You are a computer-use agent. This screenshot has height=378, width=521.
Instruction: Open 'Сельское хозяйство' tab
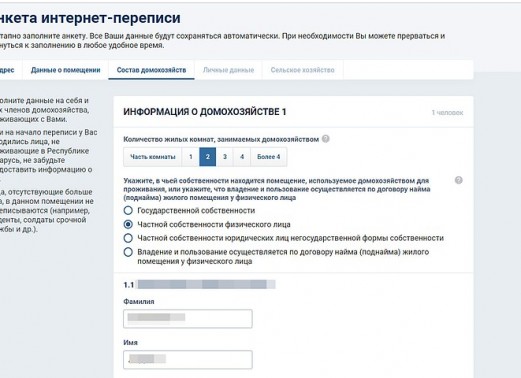[x=302, y=70]
